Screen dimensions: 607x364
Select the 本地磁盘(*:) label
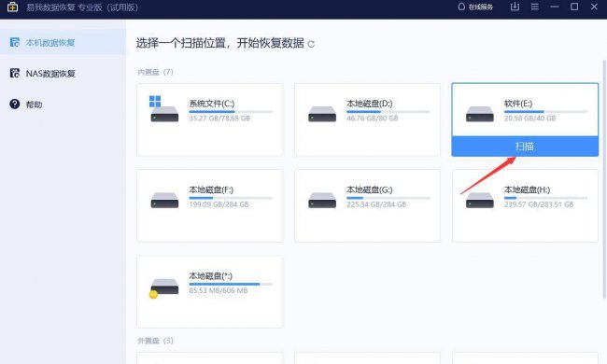211,276
